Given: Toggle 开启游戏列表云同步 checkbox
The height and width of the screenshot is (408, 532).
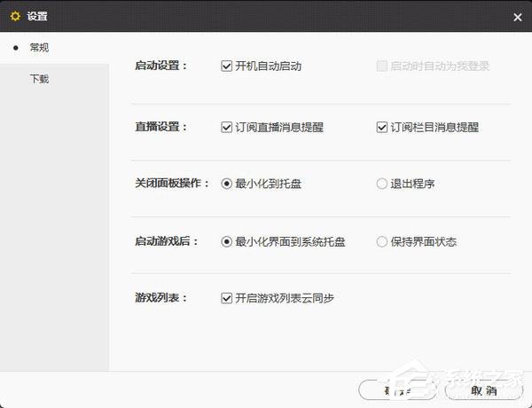Looking at the screenshot, I should (x=226, y=298).
